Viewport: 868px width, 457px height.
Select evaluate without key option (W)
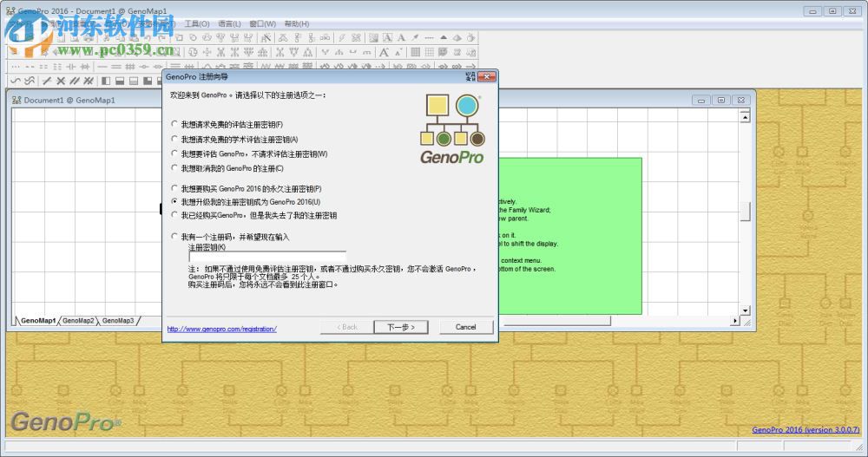click(174, 153)
